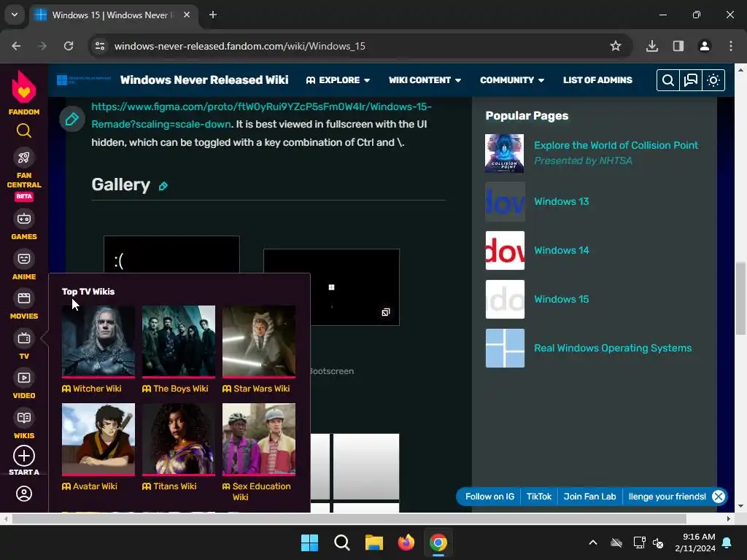Open Windows 14 popular page link
Viewport: 747px width, 560px height.
(561, 251)
